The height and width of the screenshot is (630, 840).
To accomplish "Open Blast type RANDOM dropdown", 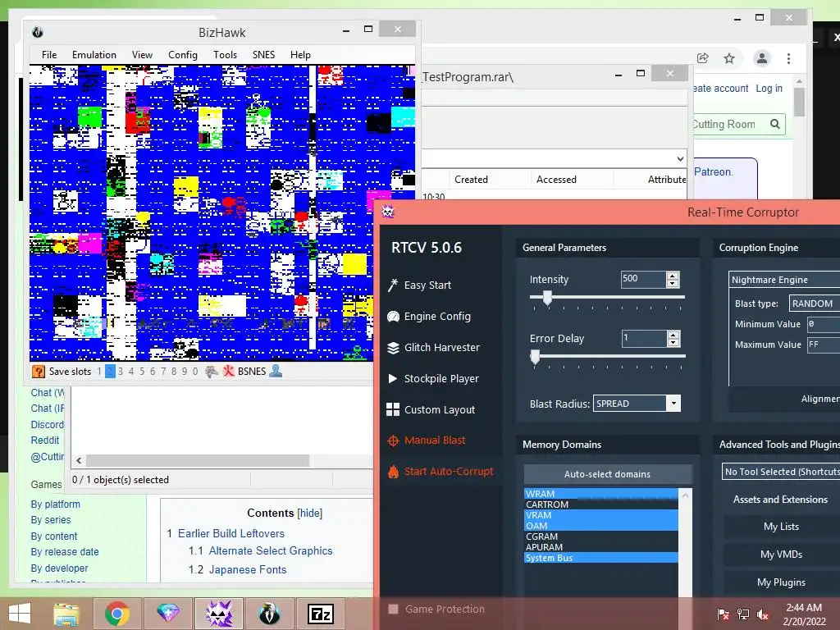I will [x=815, y=304].
